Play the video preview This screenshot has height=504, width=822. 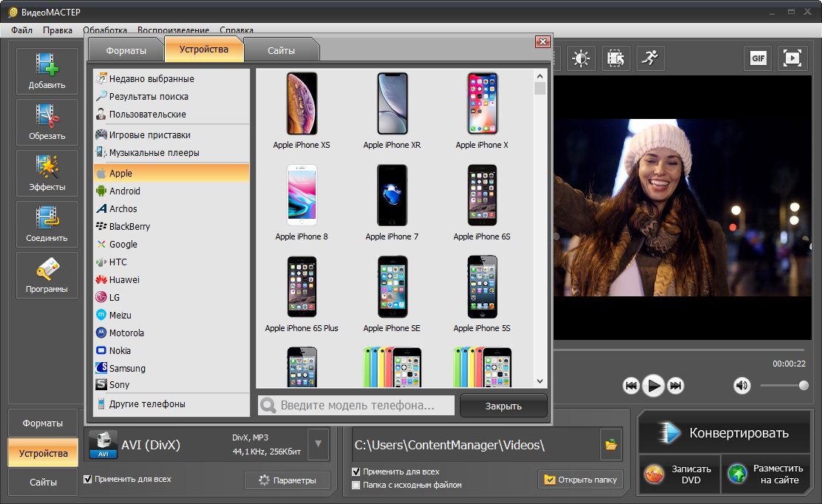[x=653, y=386]
